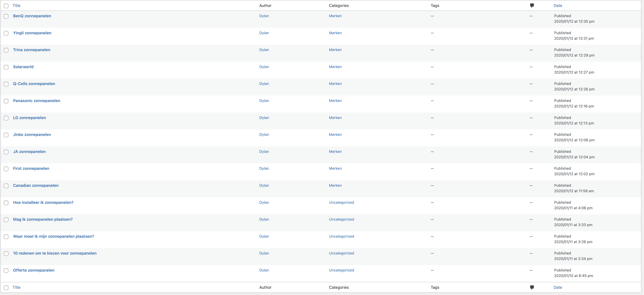The width and height of the screenshot is (644, 295).
Task: Filter by Merken category in BenQ row
Action: pos(335,16)
